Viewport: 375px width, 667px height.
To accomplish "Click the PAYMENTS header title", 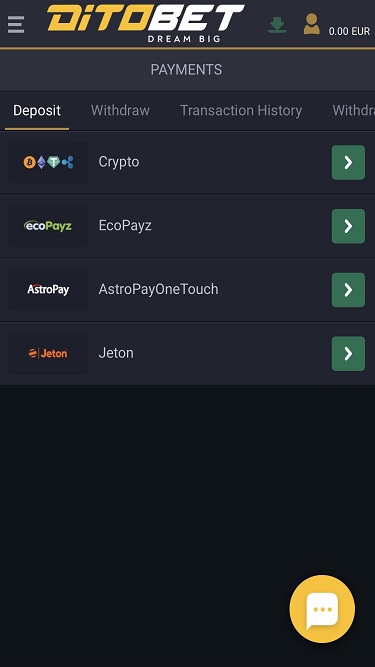I will 186,70.
